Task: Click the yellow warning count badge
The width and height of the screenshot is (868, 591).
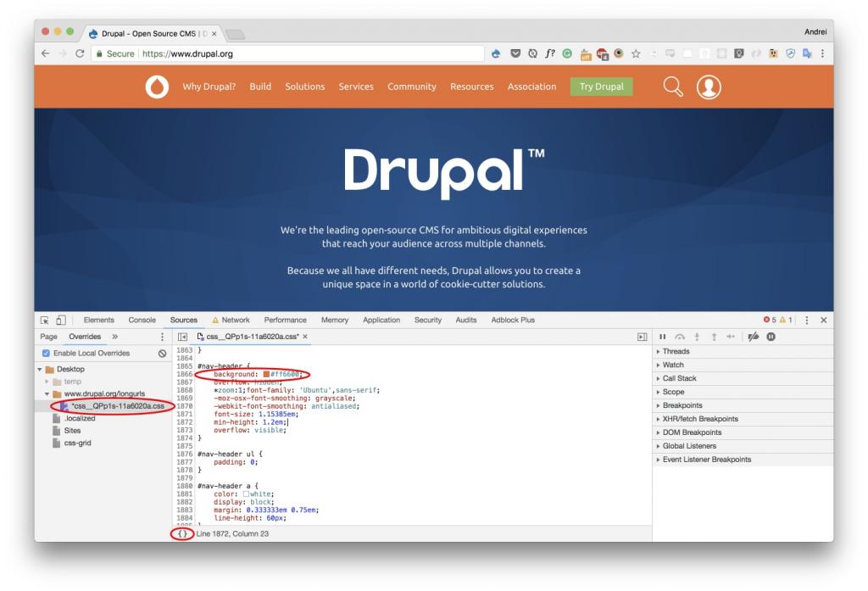Action: click(x=786, y=321)
